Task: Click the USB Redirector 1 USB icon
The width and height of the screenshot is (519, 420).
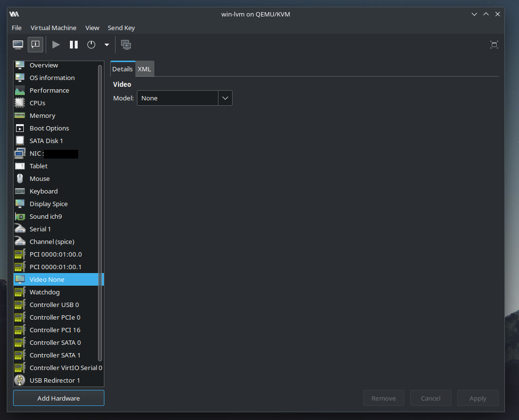Action: (20, 380)
